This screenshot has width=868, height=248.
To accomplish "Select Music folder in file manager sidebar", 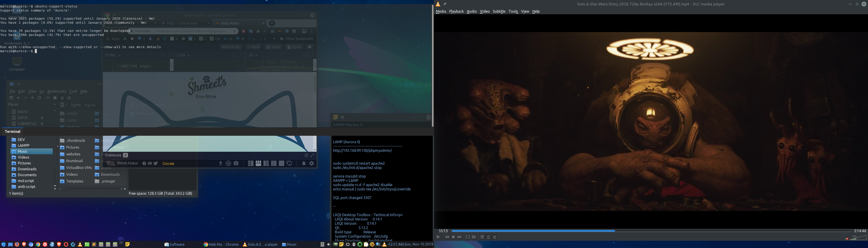I will 31,151.
